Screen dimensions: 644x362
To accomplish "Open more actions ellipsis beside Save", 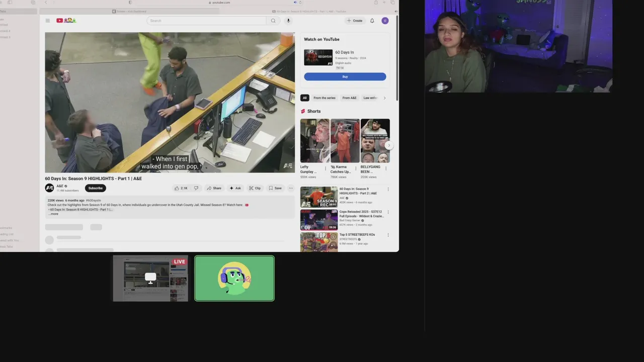I will point(290,188).
